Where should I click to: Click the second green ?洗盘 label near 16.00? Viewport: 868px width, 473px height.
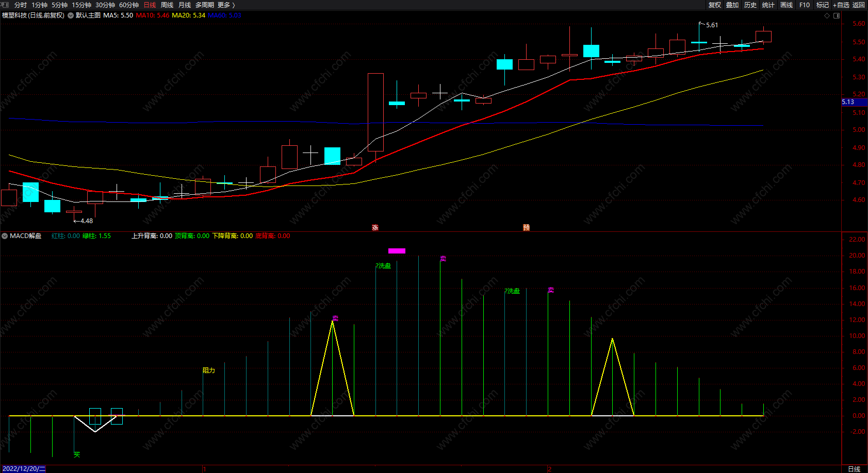tap(512, 291)
